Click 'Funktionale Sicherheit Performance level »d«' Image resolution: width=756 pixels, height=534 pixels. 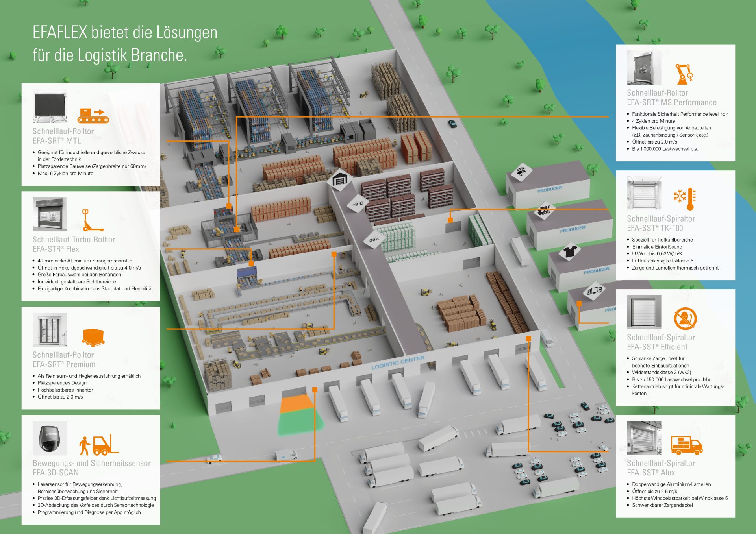click(x=680, y=114)
